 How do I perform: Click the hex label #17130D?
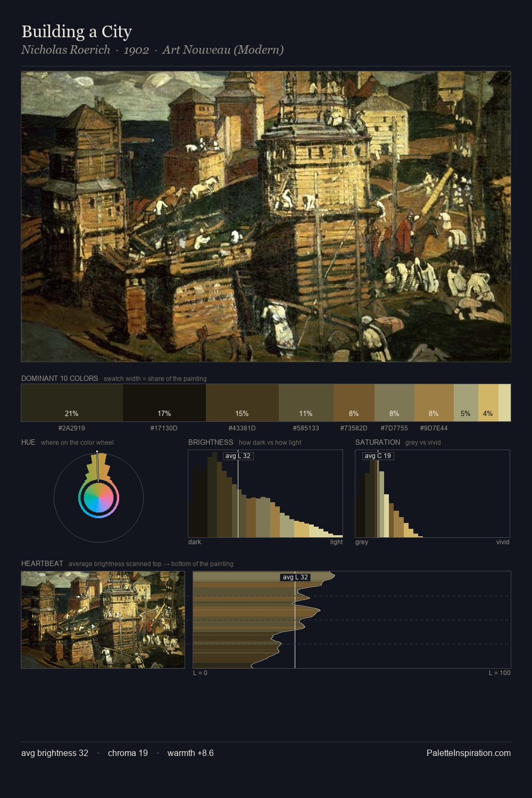[x=164, y=428]
